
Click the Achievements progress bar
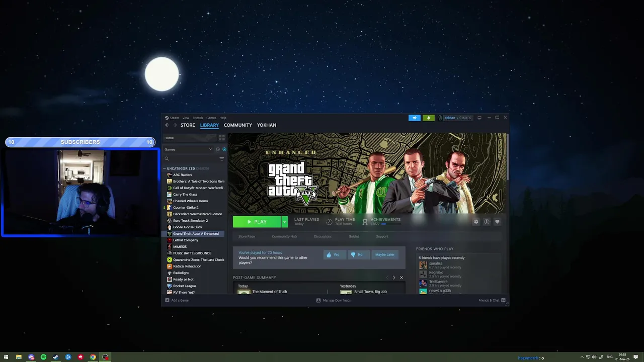[391, 224]
